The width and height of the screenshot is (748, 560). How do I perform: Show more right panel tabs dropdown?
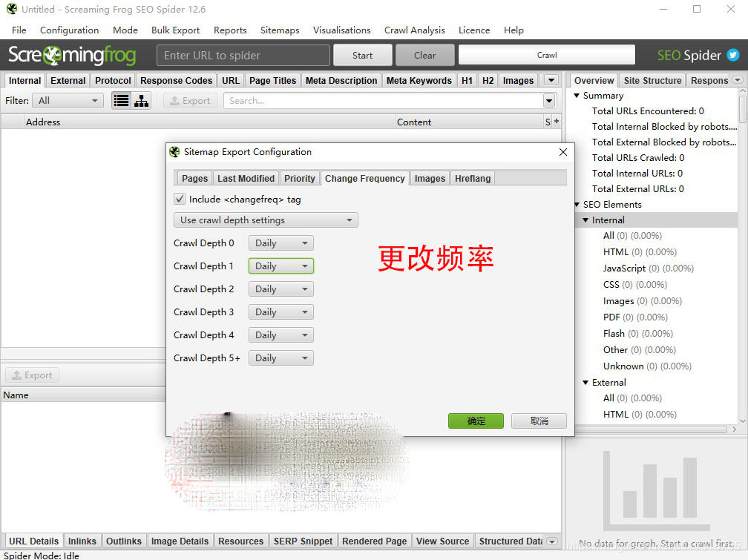point(738,80)
